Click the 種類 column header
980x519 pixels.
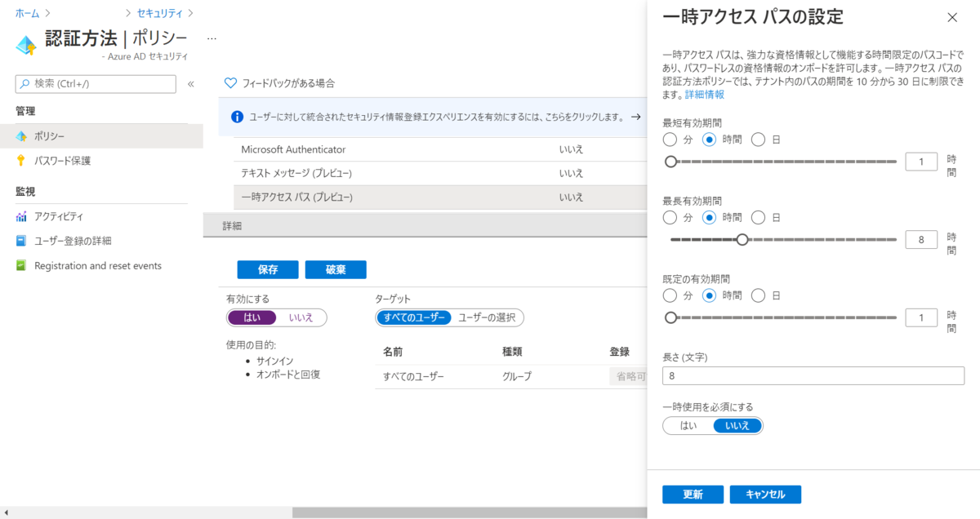512,352
